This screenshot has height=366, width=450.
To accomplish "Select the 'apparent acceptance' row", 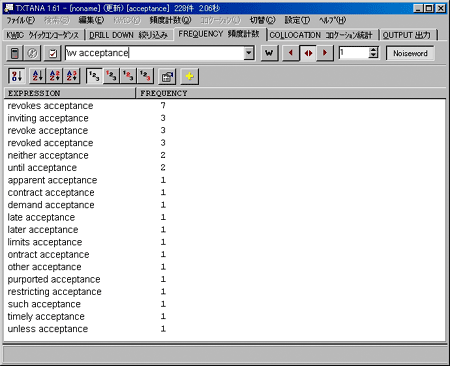I will point(224,180).
